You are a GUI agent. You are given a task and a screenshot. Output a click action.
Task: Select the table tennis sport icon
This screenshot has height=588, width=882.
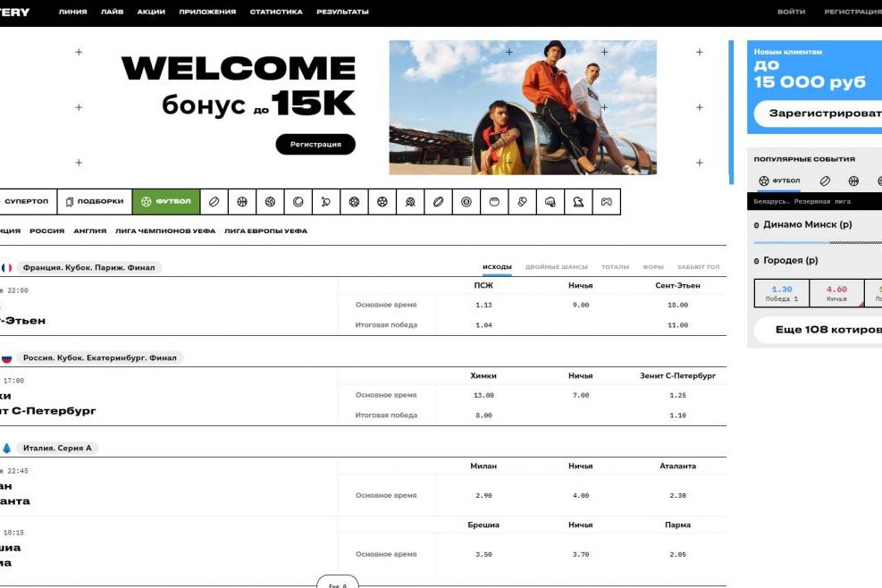325,201
